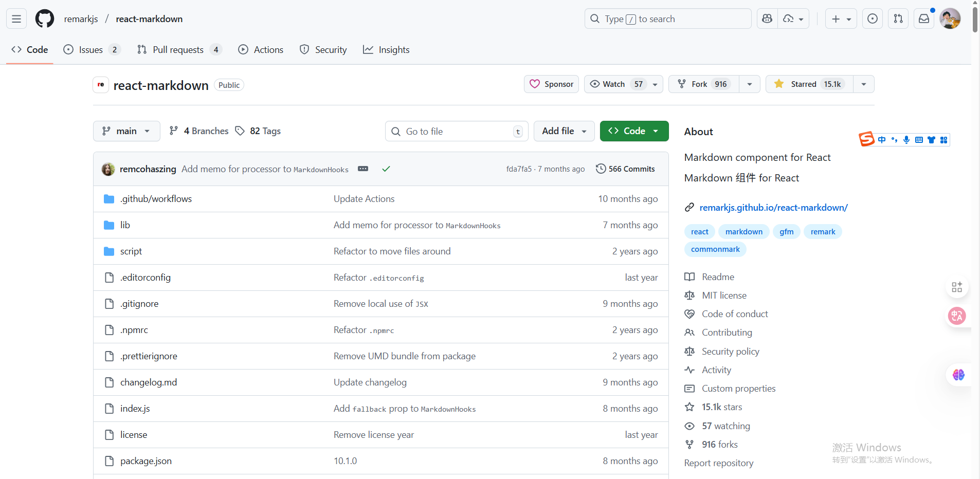The width and height of the screenshot is (980, 479).
Task: Click the microphone icon in IME toolbar
Action: pyautogui.click(x=906, y=140)
